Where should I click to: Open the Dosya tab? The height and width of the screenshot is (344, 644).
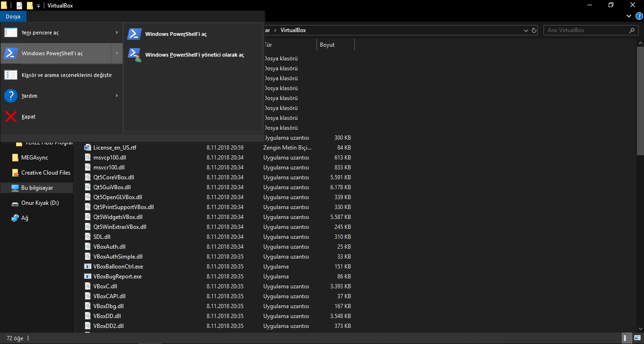[x=13, y=17]
